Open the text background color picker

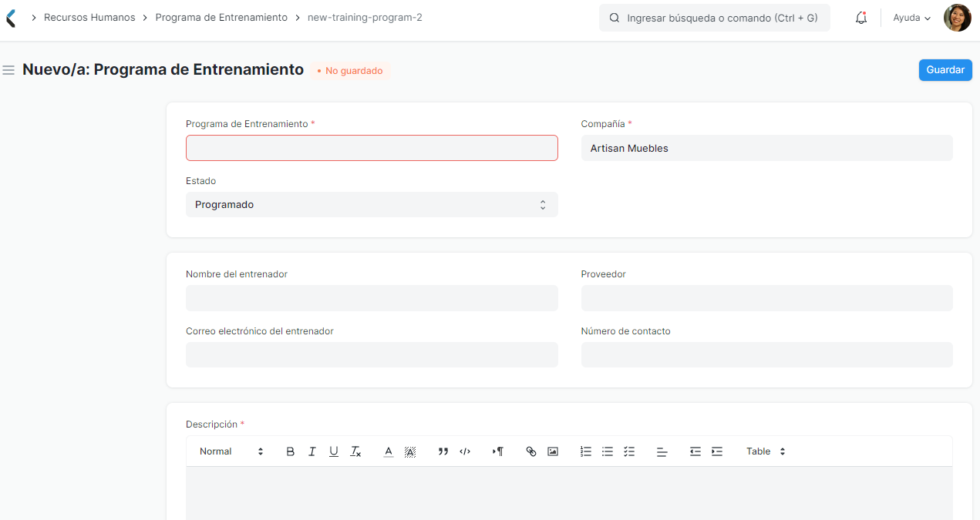[x=410, y=451]
